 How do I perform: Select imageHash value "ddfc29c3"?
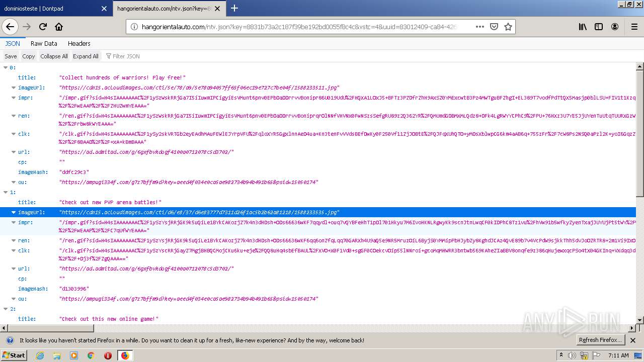pyautogui.click(x=74, y=172)
